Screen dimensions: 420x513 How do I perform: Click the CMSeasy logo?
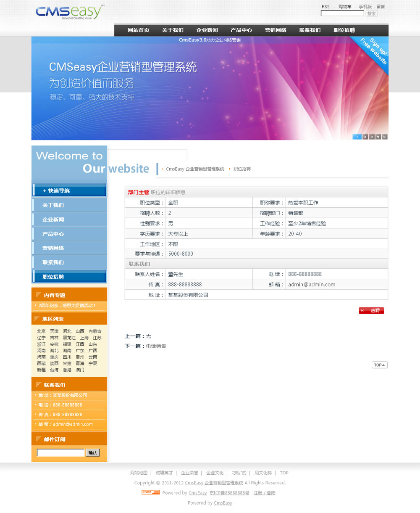coord(69,12)
